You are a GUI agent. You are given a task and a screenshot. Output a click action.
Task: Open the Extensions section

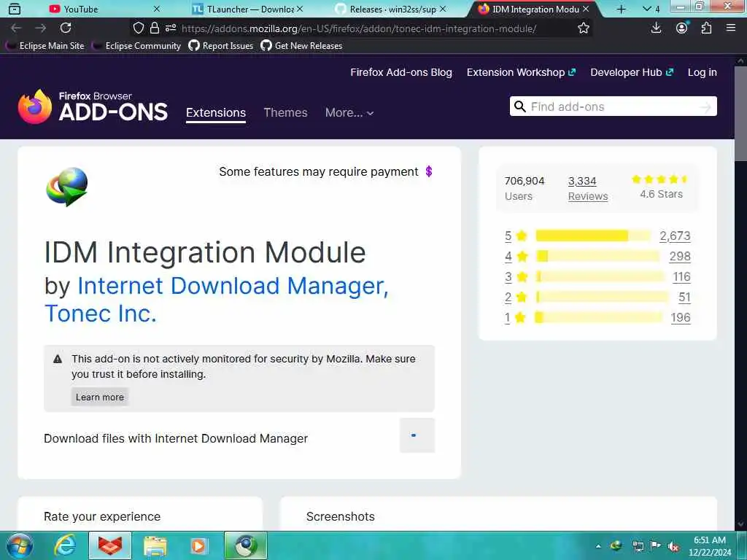(216, 113)
